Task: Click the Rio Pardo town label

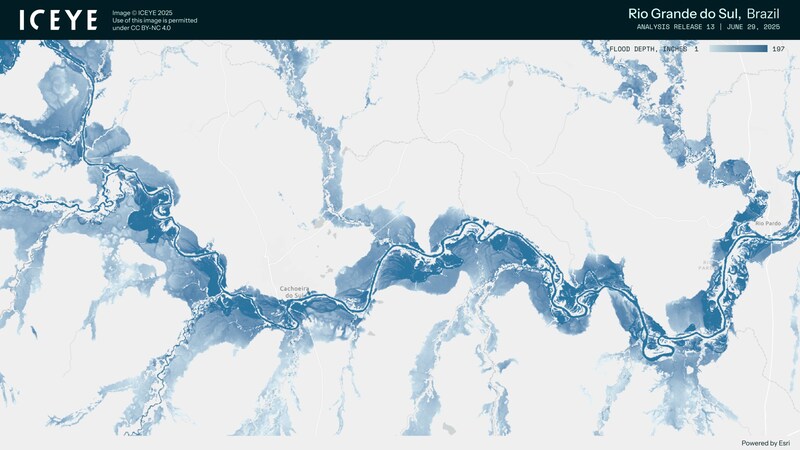Action: click(768, 223)
